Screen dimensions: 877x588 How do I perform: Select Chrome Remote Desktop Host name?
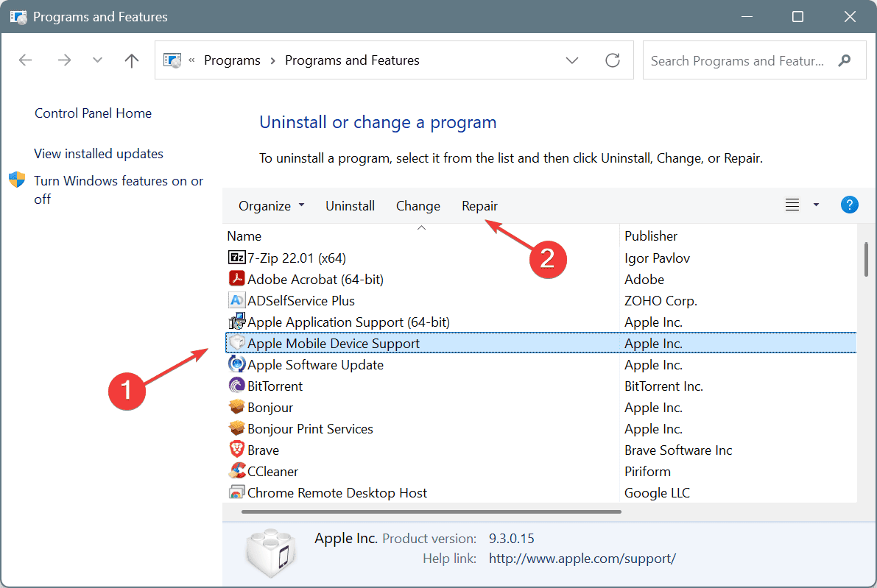(x=337, y=492)
